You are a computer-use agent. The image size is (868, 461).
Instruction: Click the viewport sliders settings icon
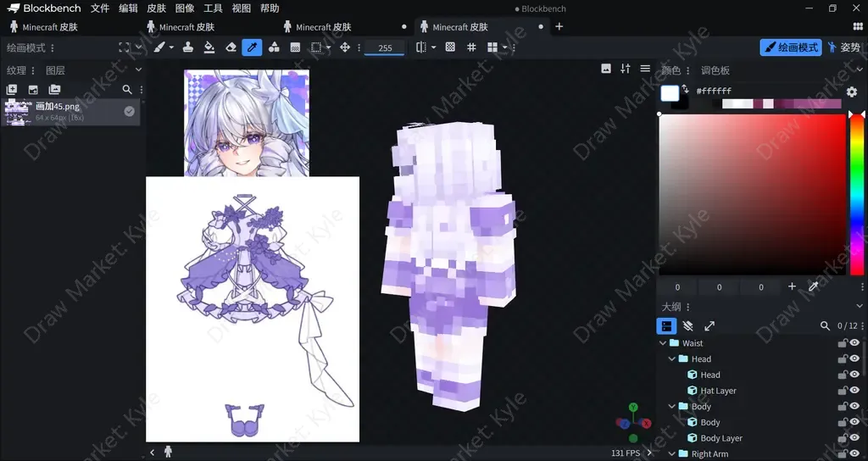pos(626,69)
